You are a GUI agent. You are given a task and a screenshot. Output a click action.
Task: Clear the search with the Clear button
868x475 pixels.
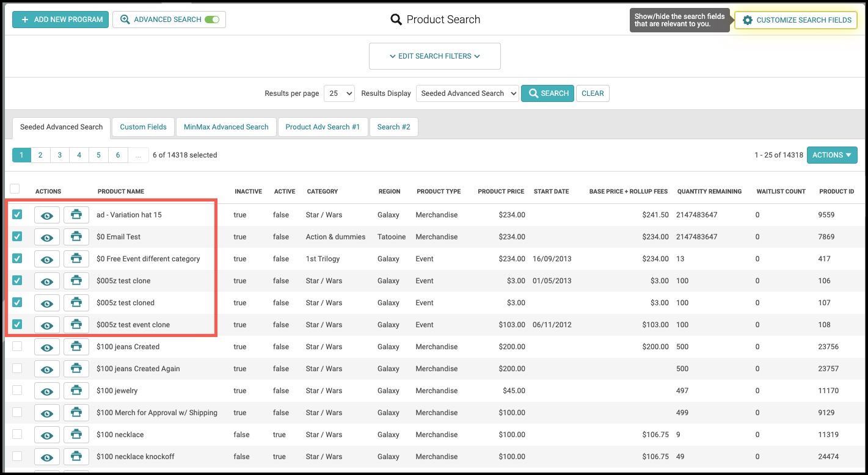click(593, 93)
